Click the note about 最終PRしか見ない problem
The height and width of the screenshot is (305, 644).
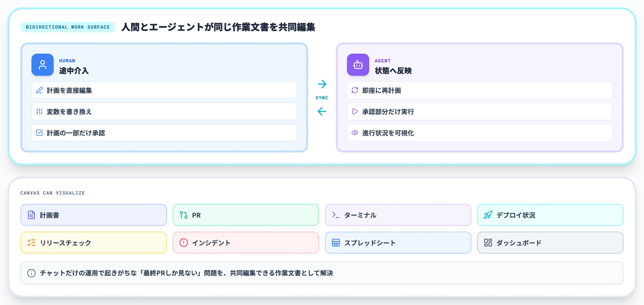click(322, 273)
